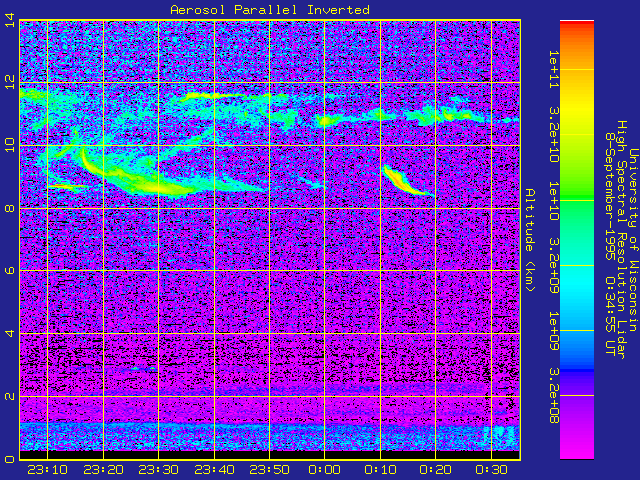Image resolution: width=640 pixels, height=480 pixels.
Task: Click the 23:30 time axis label
Action: coord(158,470)
